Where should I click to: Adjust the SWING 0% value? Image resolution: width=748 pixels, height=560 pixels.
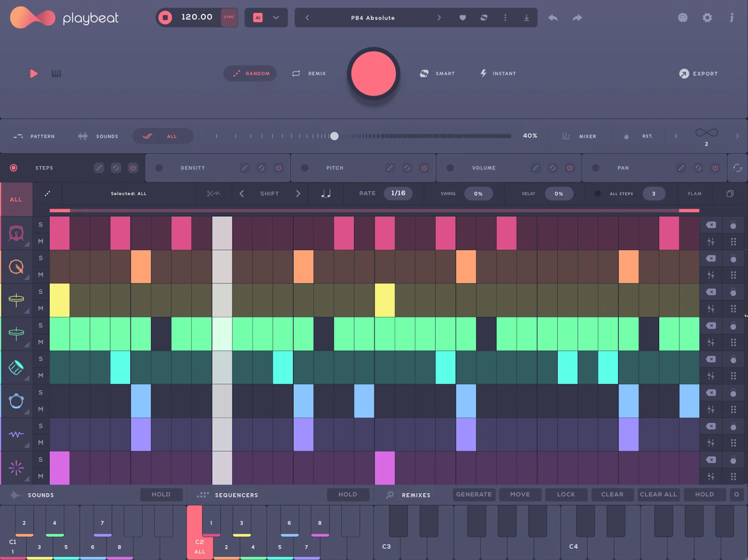(478, 194)
